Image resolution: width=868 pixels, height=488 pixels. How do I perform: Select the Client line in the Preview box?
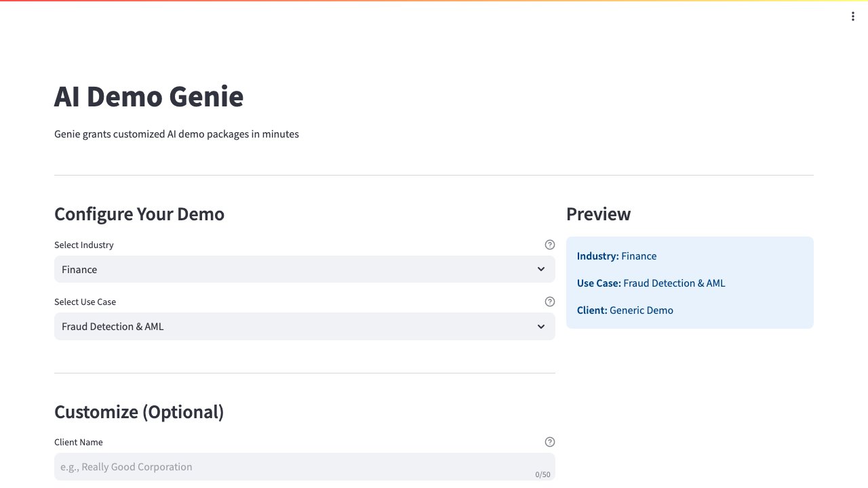pyautogui.click(x=625, y=310)
